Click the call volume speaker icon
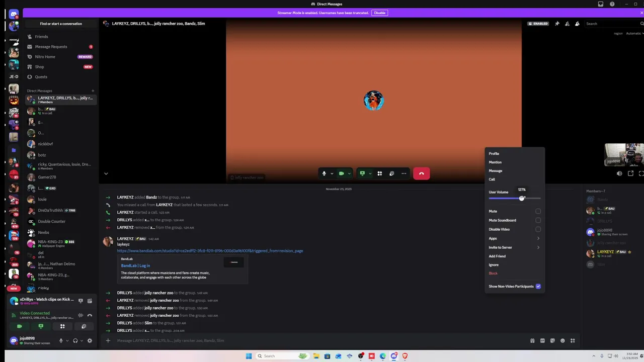The width and height of the screenshot is (644, 362). [x=619, y=173]
